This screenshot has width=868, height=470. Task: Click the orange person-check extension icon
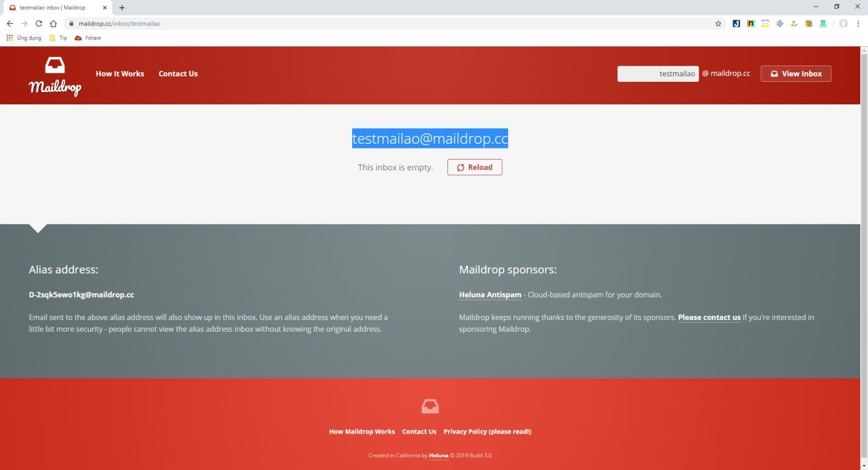tap(794, 24)
